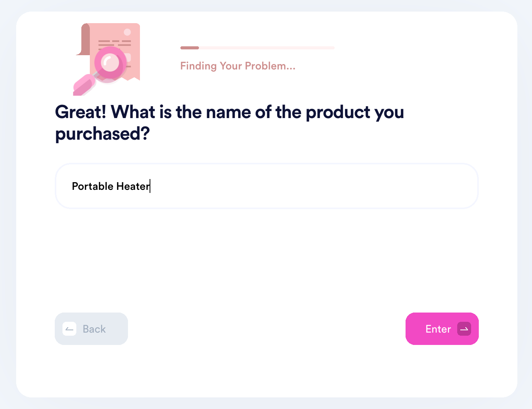The height and width of the screenshot is (409, 532).
Task: Click the filled portion of progress bar
Action: click(x=190, y=48)
